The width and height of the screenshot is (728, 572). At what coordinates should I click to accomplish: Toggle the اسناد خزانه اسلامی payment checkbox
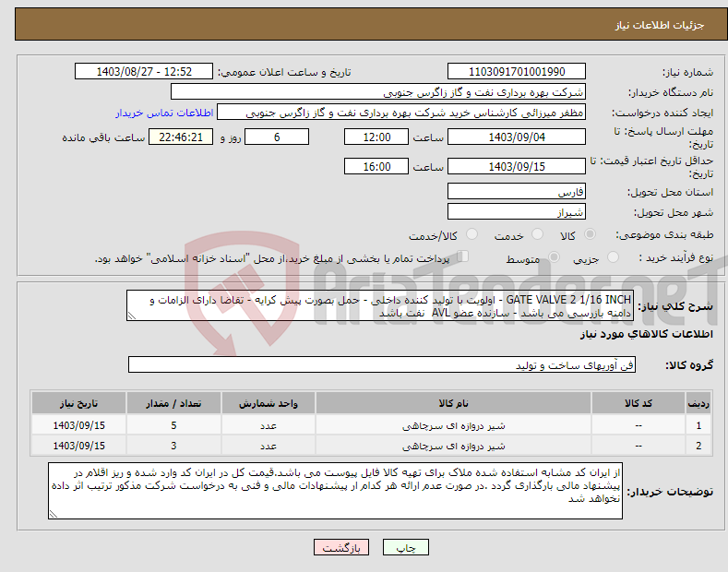(x=462, y=256)
